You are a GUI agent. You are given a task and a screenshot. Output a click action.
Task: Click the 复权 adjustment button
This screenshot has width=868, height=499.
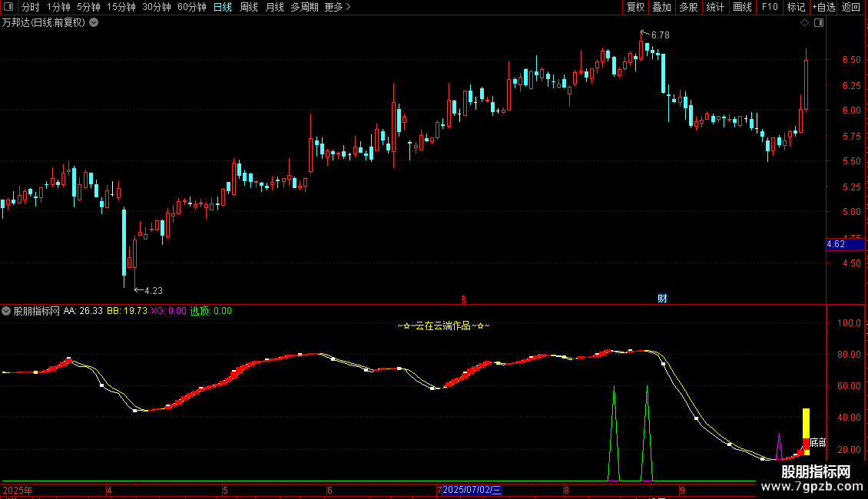[635, 7]
